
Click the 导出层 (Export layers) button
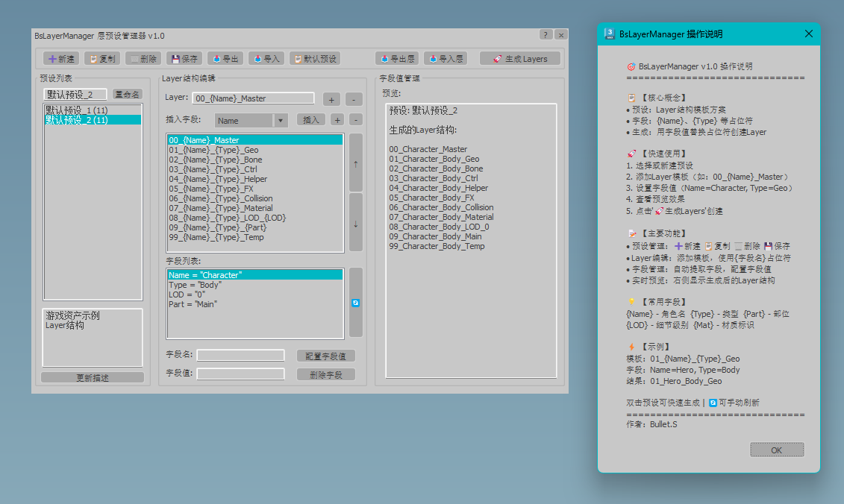point(397,59)
